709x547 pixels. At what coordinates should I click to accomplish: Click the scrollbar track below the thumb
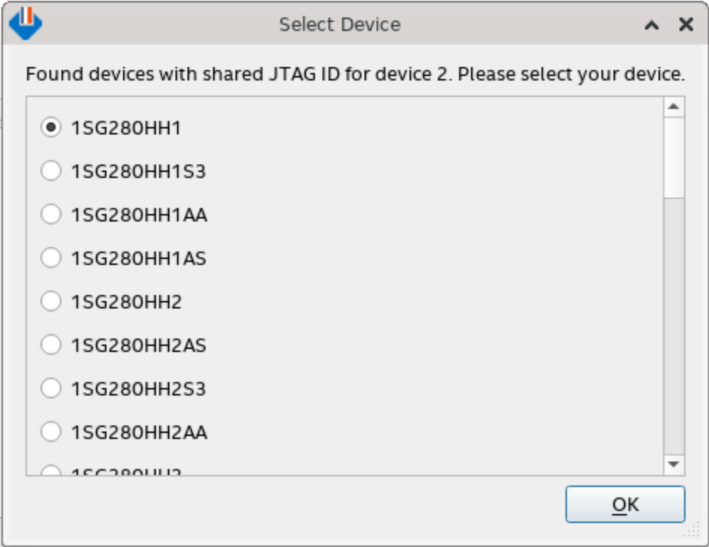(673, 330)
